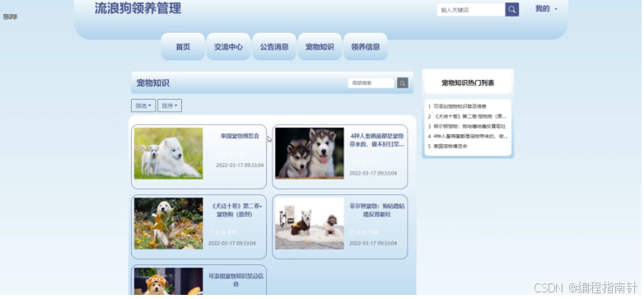The width and height of the screenshot is (644, 299).
Task: Go to the 首页 tab
Action: (183, 47)
